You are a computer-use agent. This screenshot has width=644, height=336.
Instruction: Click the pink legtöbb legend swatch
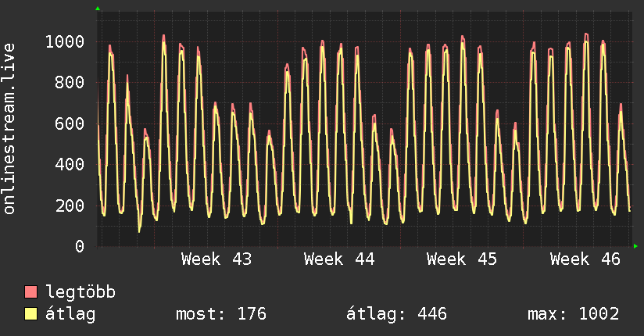(30, 291)
